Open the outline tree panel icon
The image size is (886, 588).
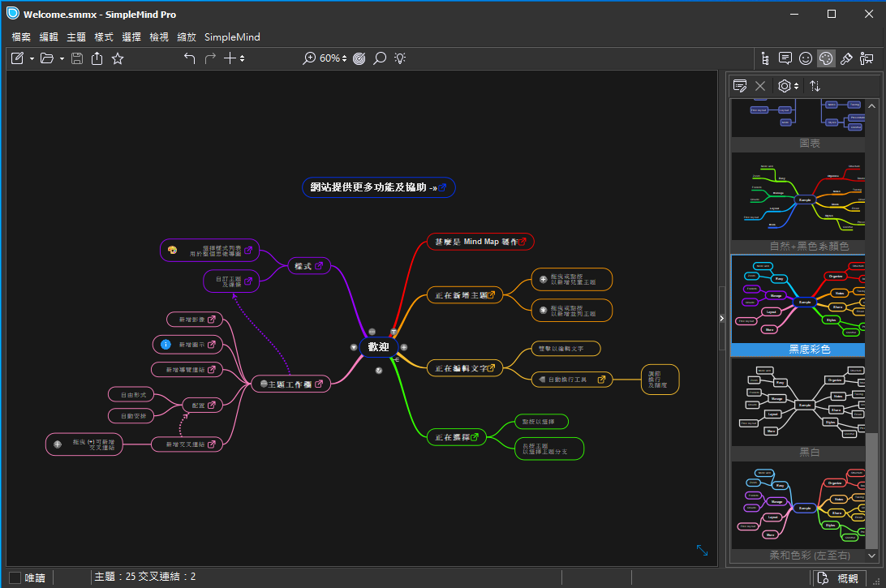[764, 58]
